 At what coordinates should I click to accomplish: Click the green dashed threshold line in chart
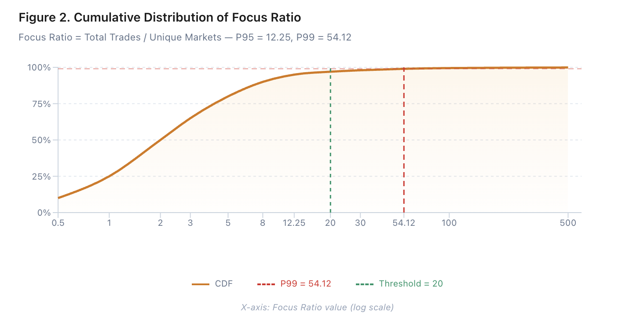(x=330, y=145)
